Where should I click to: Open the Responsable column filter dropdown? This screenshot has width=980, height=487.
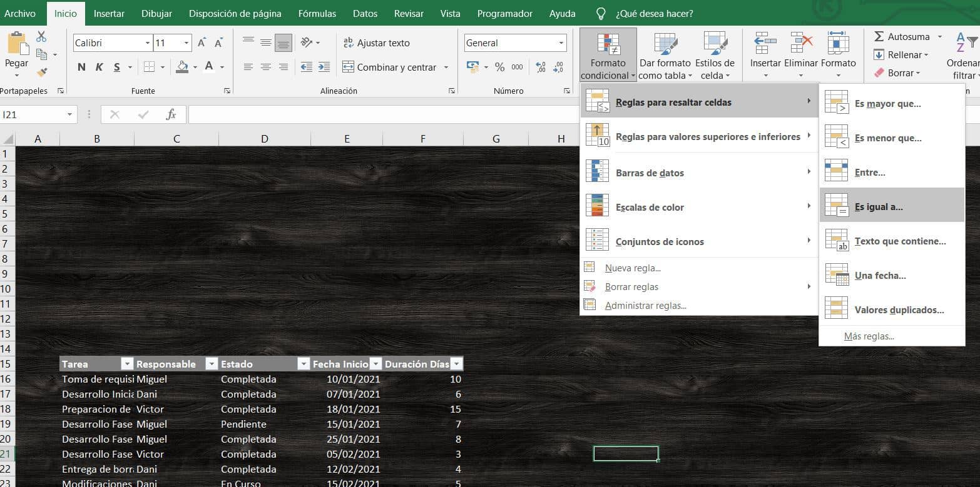[x=212, y=364]
